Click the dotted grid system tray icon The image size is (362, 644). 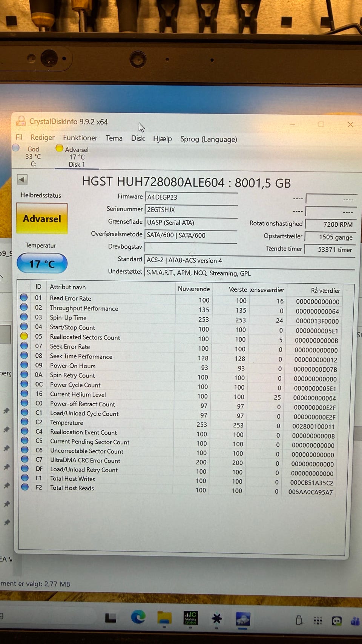coord(318,621)
